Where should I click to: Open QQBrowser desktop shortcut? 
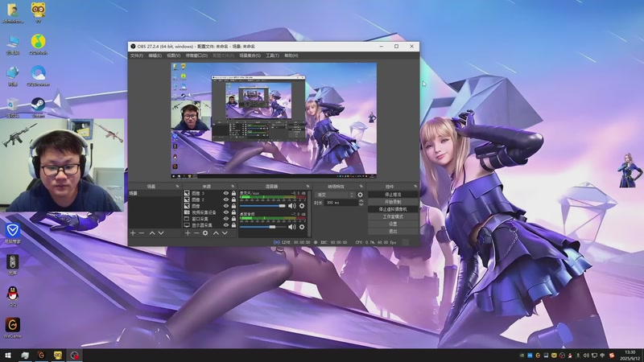click(38, 76)
